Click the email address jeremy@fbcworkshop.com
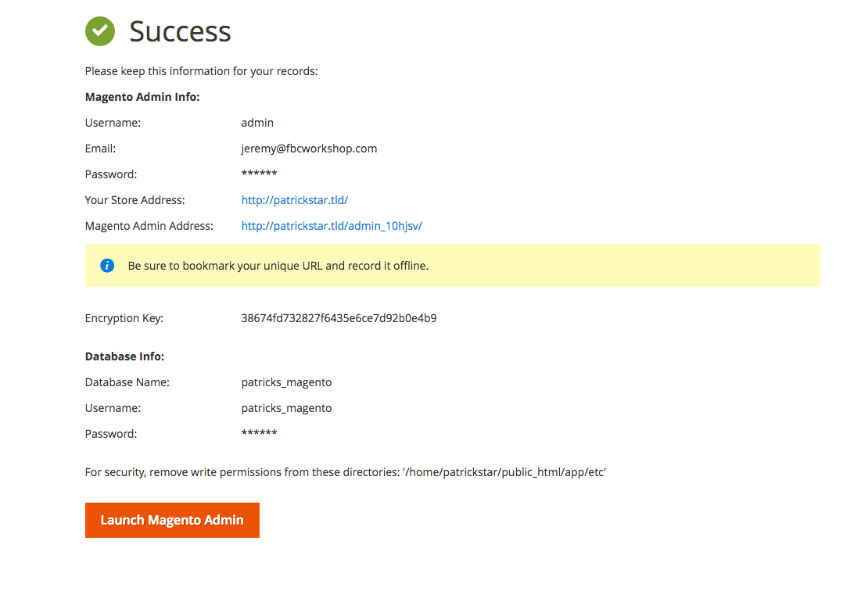Screen dimensions: 861x616 click(309, 148)
